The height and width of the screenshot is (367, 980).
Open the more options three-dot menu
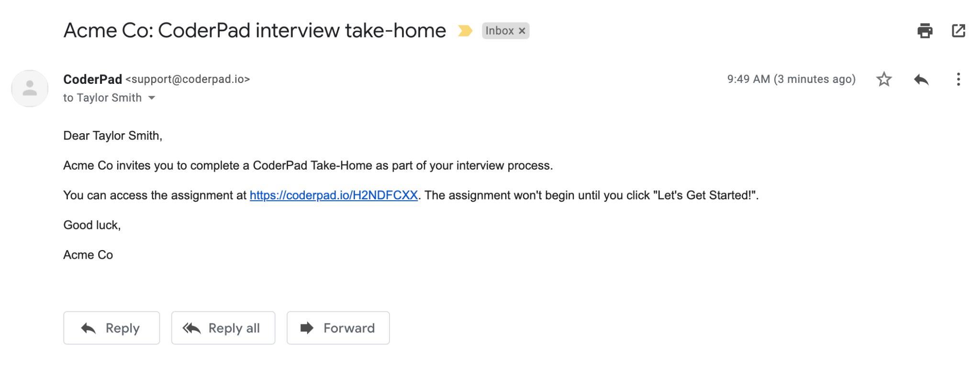(958, 80)
